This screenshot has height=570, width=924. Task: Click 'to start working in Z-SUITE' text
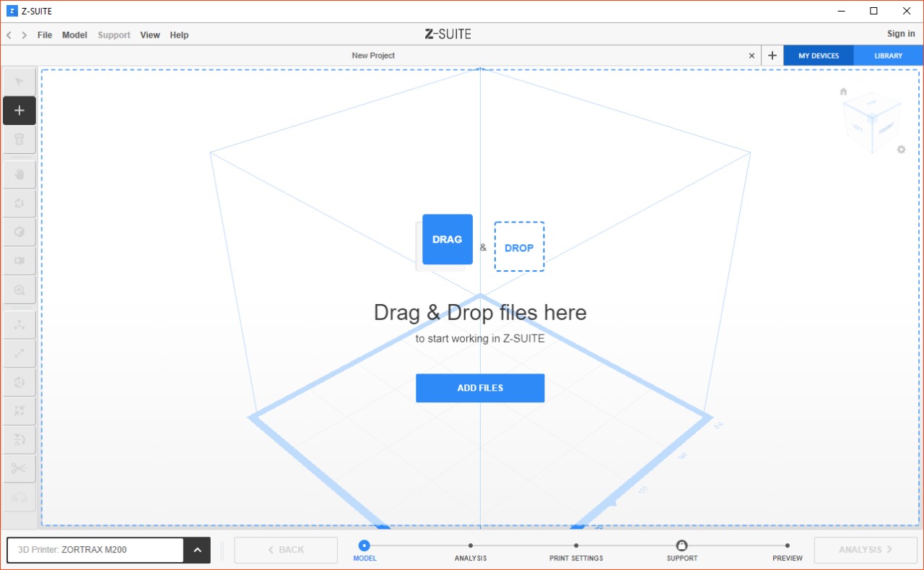(480, 338)
